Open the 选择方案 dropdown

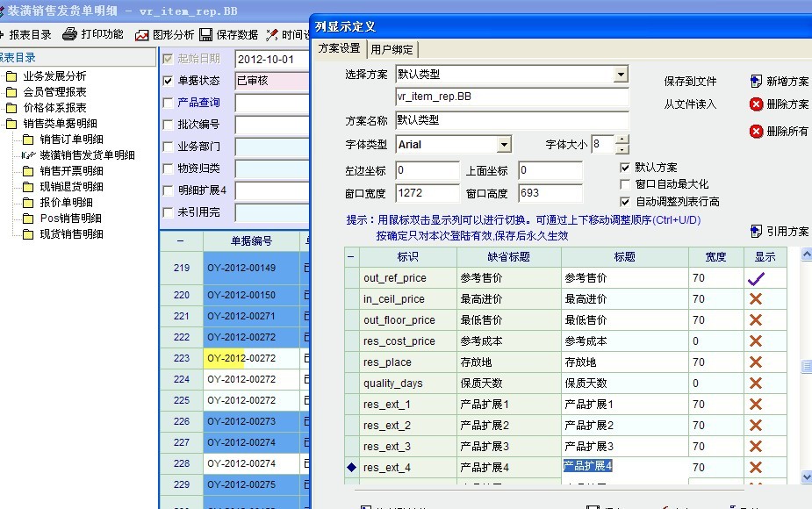pos(621,75)
